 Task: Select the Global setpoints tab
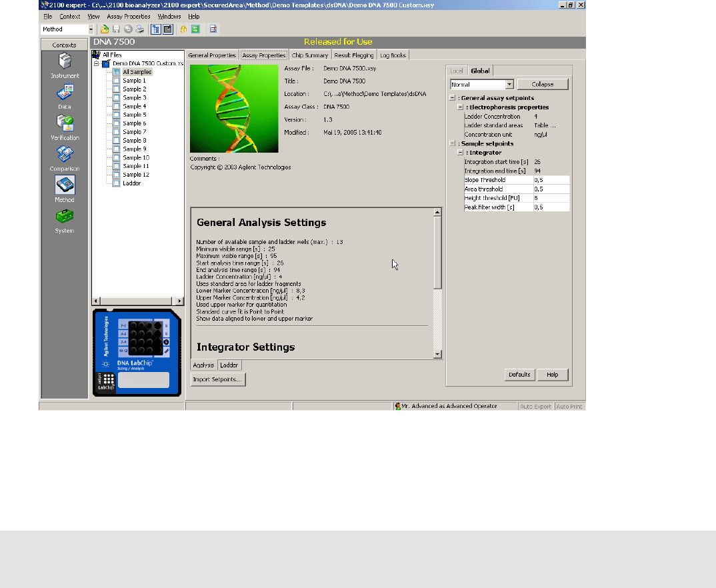click(481, 71)
